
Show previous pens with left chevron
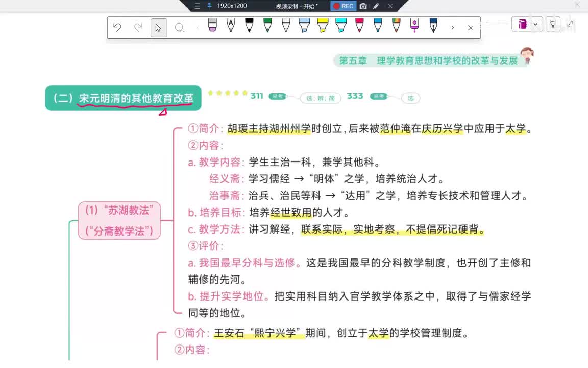click(198, 28)
